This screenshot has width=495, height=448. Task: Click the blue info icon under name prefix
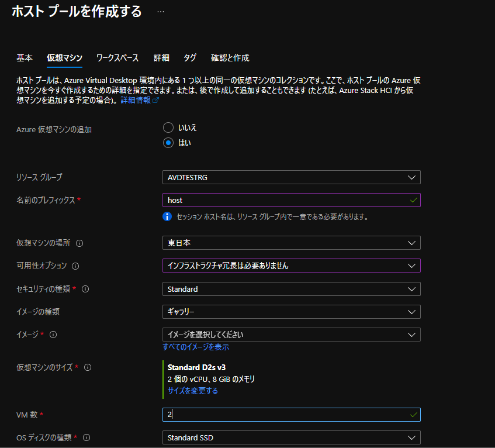point(167,217)
